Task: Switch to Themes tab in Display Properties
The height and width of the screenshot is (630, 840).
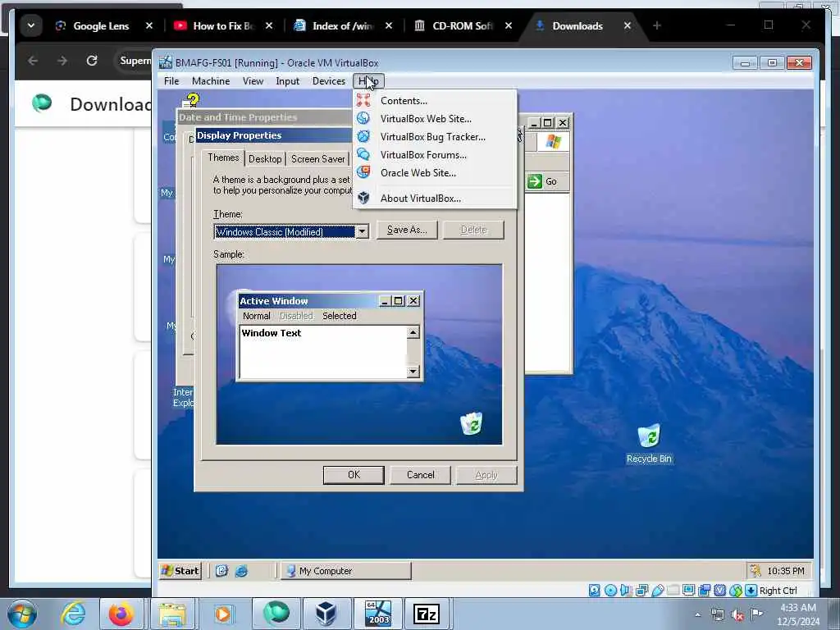Action: pyautogui.click(x=223, y=157)
